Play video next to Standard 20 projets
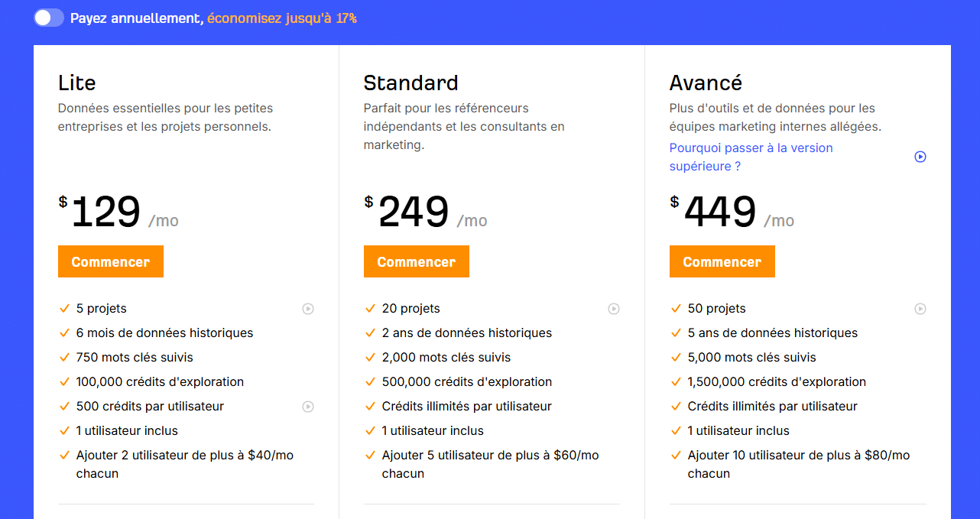 click(614, 309)
